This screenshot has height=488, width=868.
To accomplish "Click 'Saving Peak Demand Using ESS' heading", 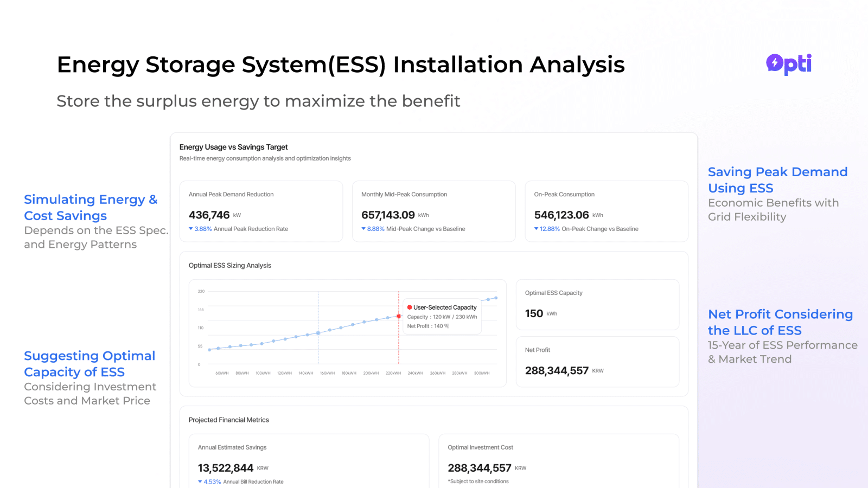I will coord(777,180).
